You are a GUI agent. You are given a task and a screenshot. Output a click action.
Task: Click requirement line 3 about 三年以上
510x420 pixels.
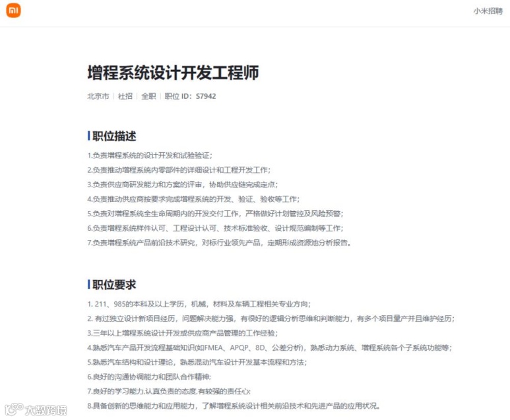pos(183,333)
